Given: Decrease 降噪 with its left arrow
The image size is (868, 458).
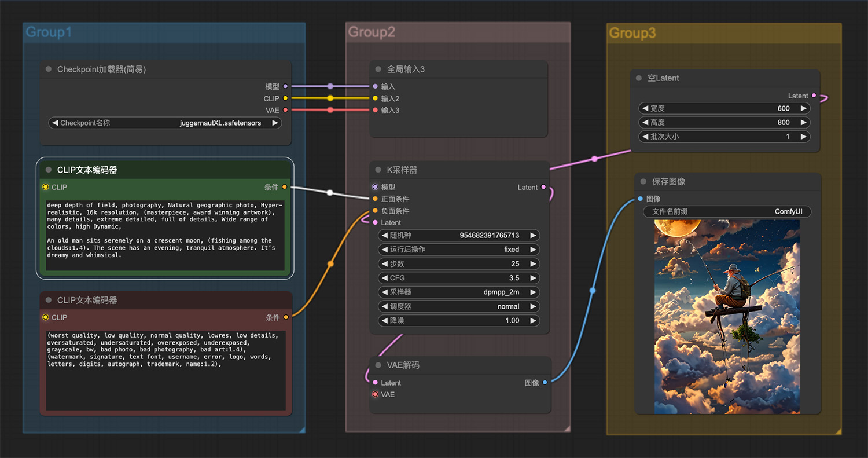Looking at the screenshot, I should tap(384, 320).
